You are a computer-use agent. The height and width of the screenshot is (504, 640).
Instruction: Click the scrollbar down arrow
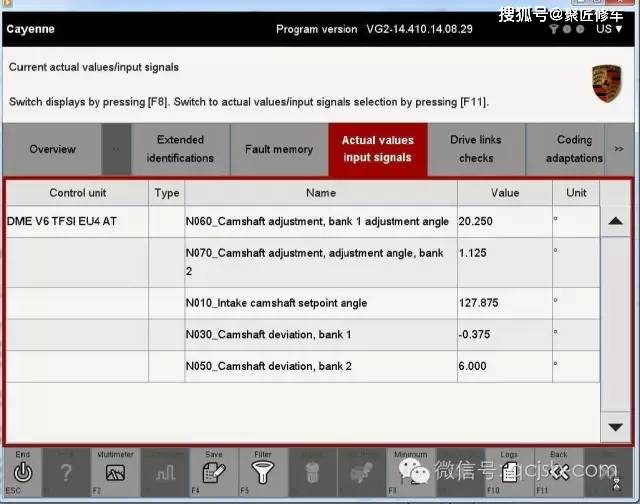(x=616, y=427)
